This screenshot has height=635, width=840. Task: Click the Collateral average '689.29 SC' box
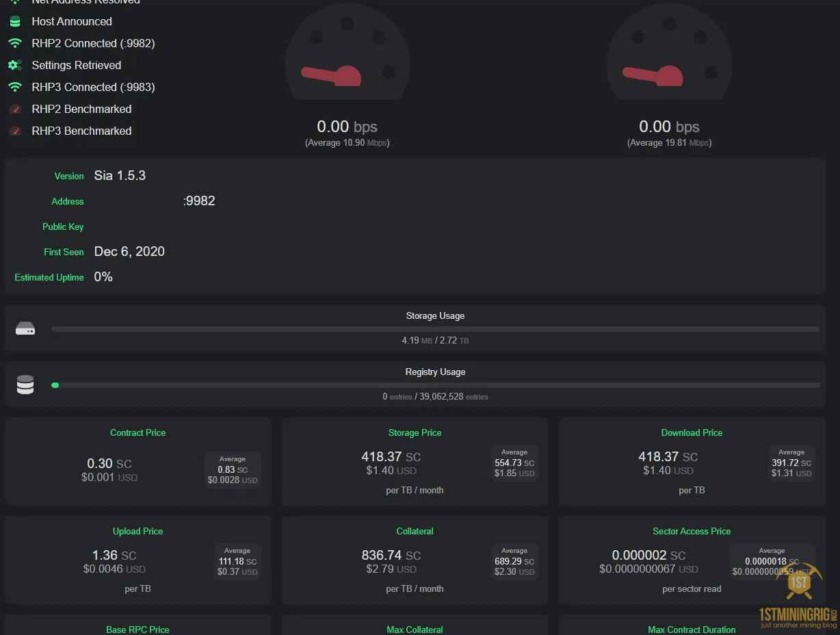[x=514, y=561]
